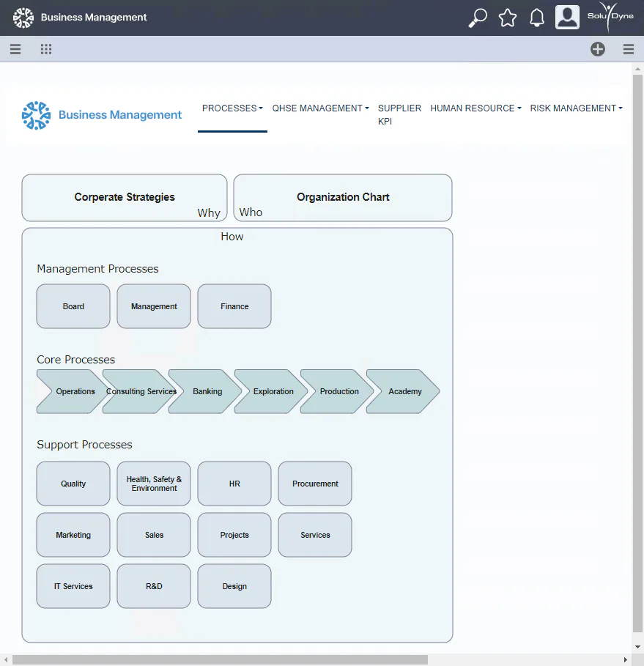
Task: Select the Design support process
Action: point(234,586)
